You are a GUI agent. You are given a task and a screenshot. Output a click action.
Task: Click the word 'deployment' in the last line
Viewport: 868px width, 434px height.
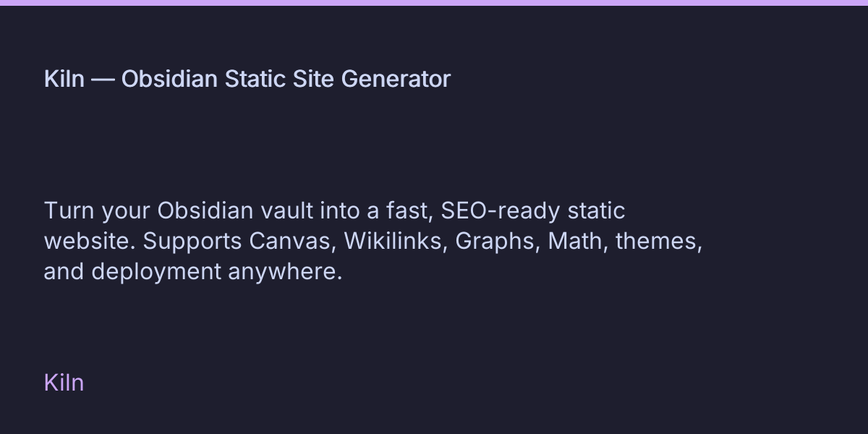156,272
